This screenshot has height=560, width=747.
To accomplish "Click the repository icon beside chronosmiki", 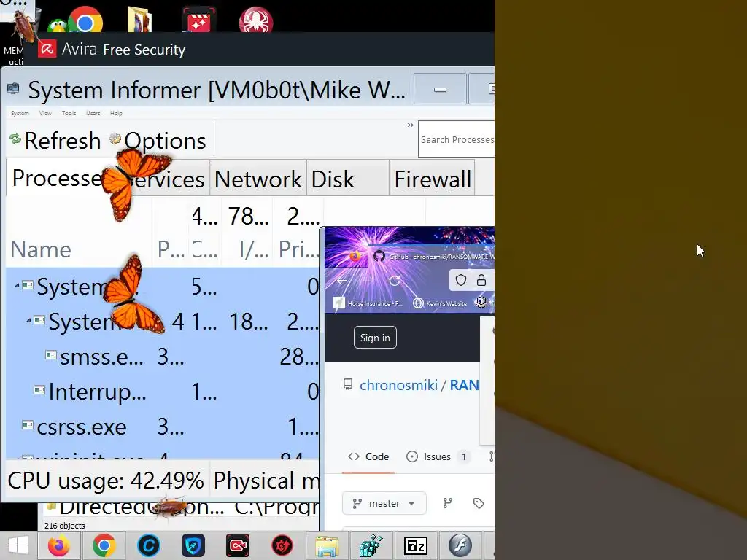I will point(348,384).
